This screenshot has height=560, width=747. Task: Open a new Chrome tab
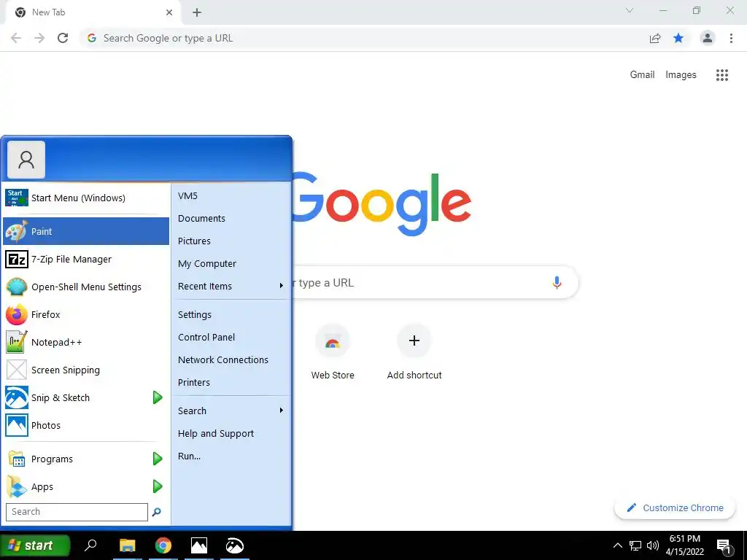coord(197,12)
